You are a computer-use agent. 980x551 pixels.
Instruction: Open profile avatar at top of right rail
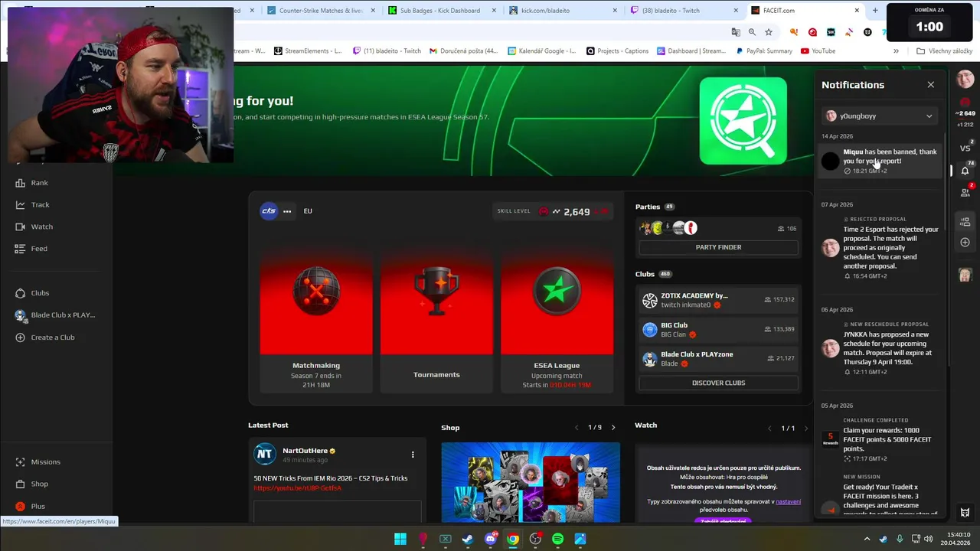click(x=965, y=79)
